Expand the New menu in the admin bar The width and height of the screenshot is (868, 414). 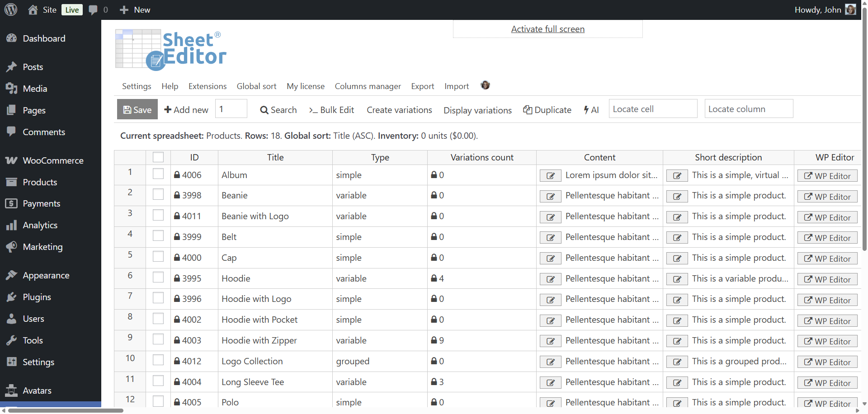pos(134,9)
